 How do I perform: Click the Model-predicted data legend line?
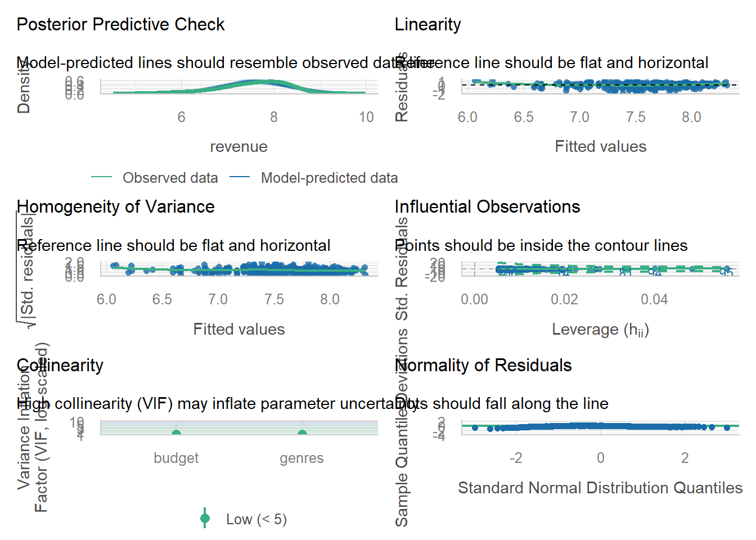[x=240, y=177]
